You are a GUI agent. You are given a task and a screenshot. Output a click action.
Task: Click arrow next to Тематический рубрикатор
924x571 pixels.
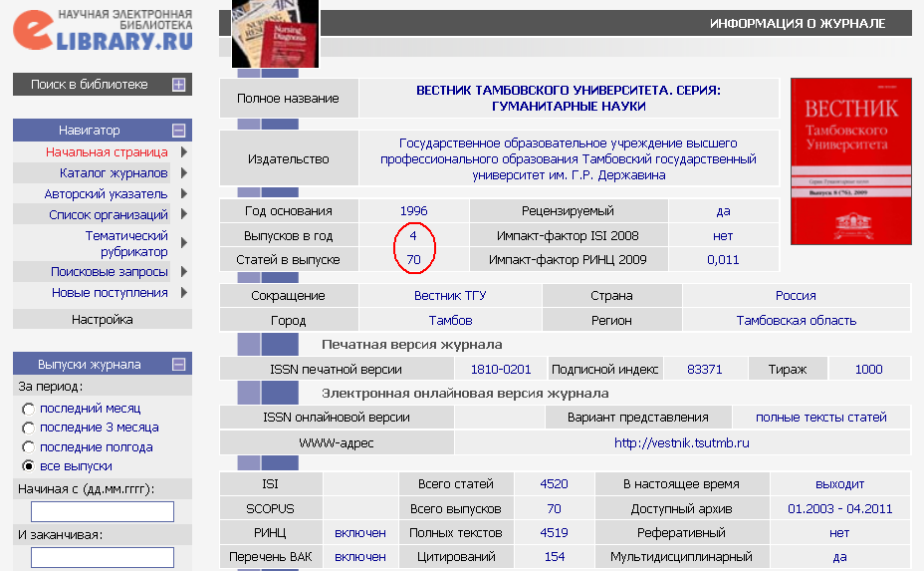click(x=184, y=242)
